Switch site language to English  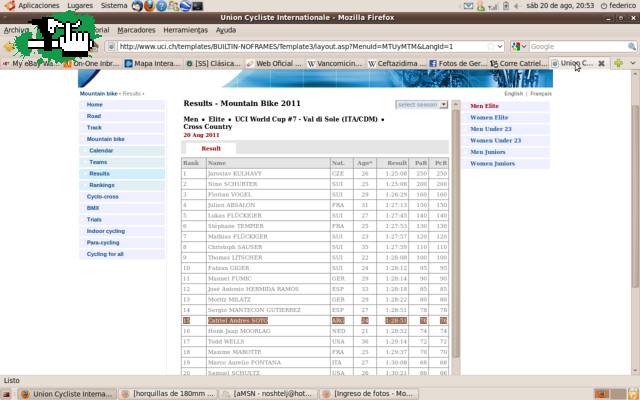point(513,93)
